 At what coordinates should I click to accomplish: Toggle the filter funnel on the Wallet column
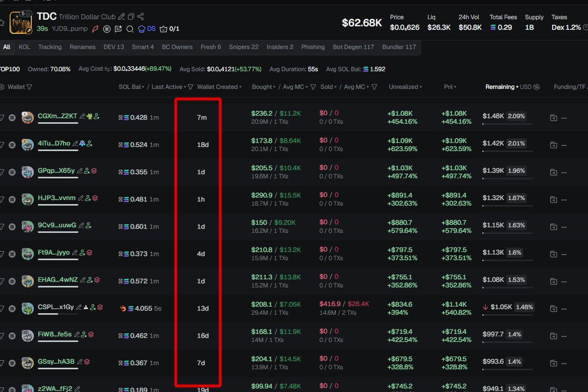click(x=29, y=87)
